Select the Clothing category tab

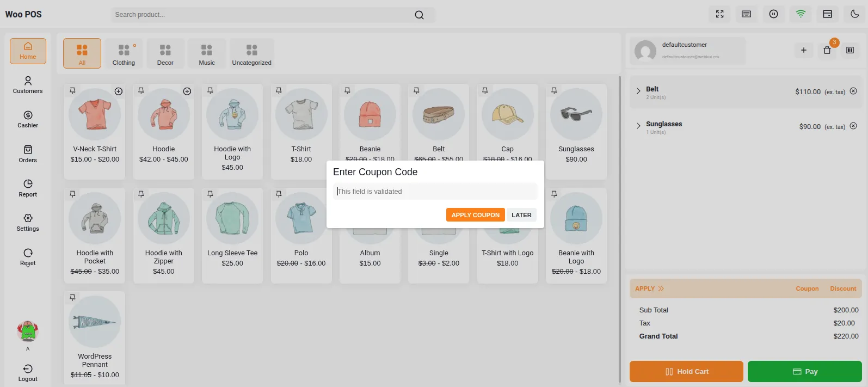pos(124,53)
